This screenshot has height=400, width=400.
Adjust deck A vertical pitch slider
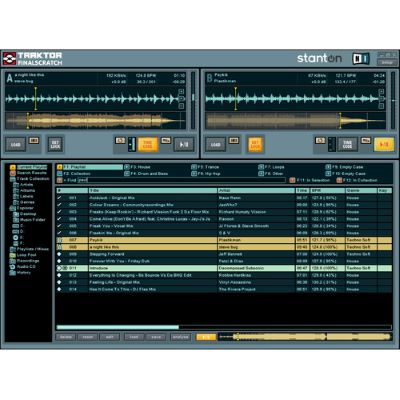coord(132,145)
